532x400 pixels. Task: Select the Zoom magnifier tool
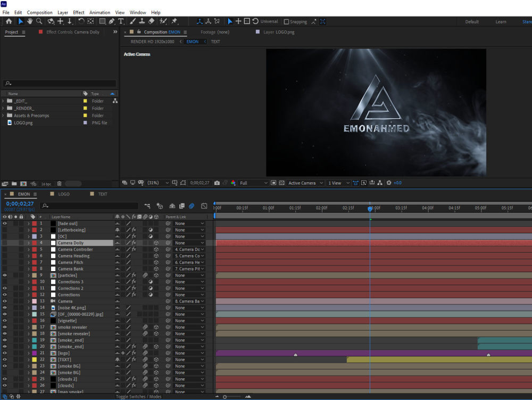[39, 21]
